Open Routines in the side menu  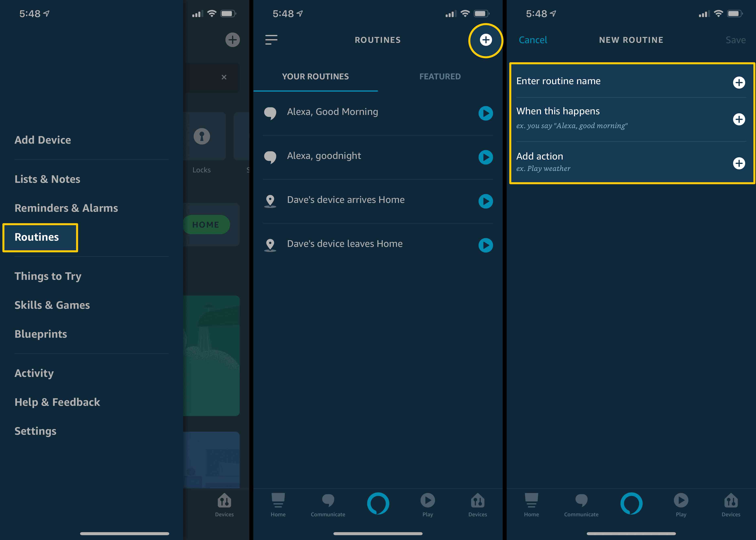click(x=37, y=237)
